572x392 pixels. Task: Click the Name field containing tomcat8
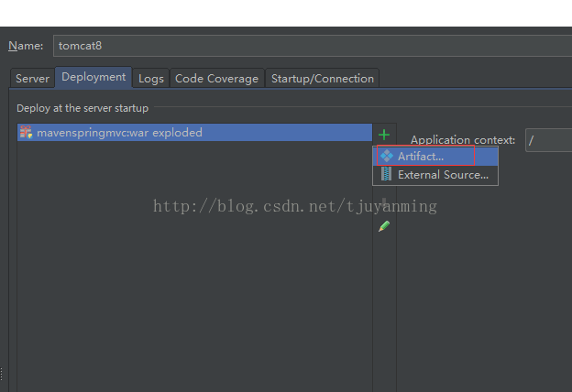[312, 46]
